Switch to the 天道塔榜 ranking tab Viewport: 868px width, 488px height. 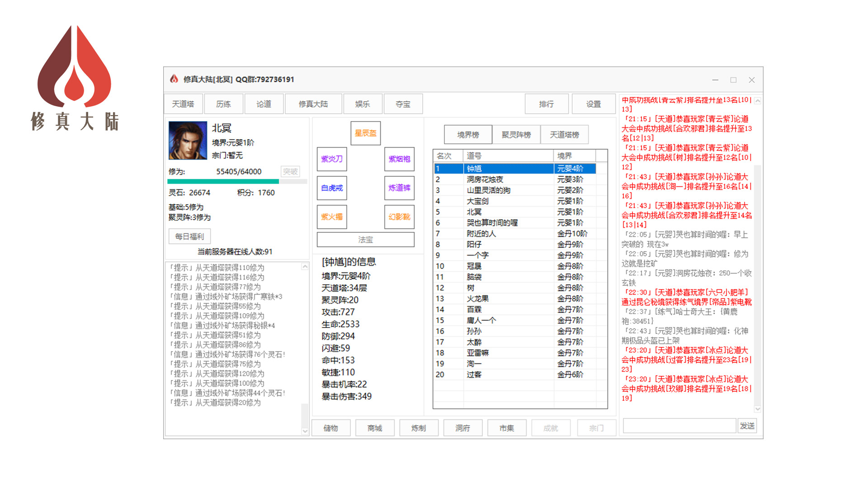tap(565, 134)
